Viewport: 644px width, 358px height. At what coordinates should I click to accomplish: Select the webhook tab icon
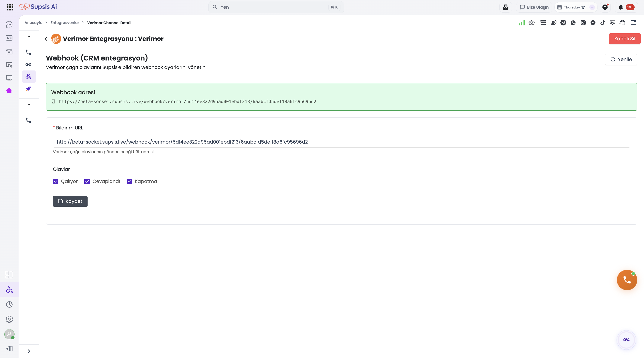tap(28, 76)
